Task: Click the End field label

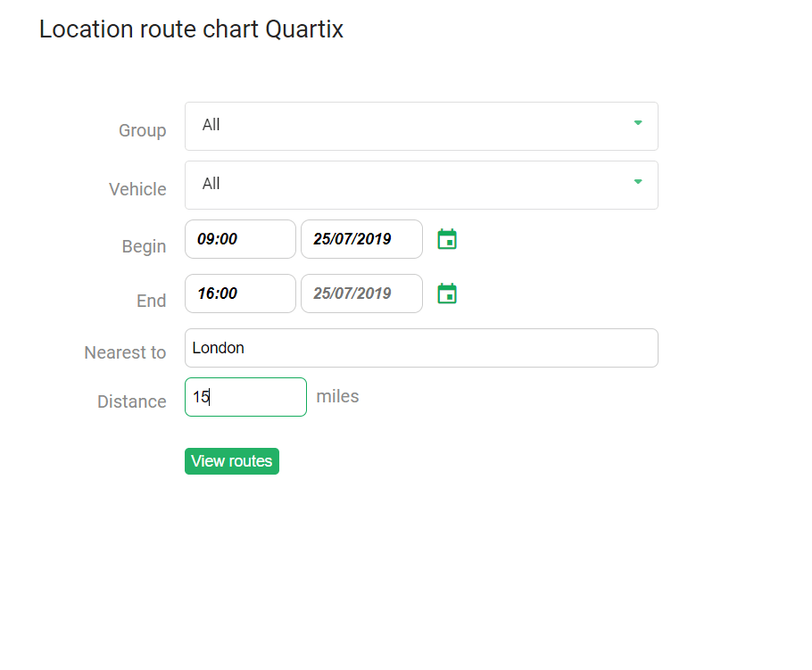Action: point(151,301)
